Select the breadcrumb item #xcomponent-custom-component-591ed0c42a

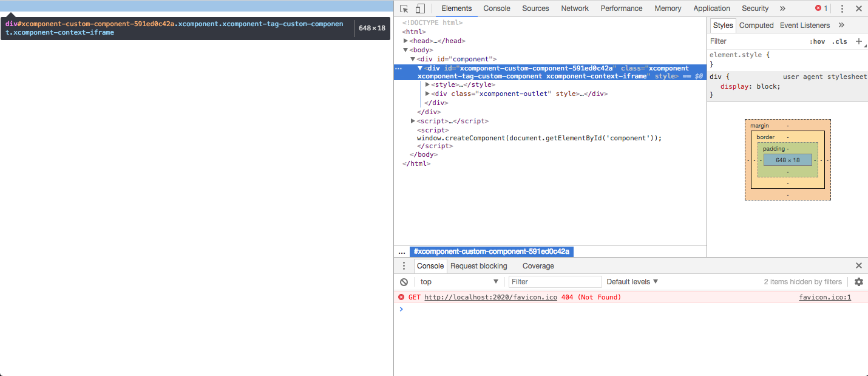click(x=492, y=251)
